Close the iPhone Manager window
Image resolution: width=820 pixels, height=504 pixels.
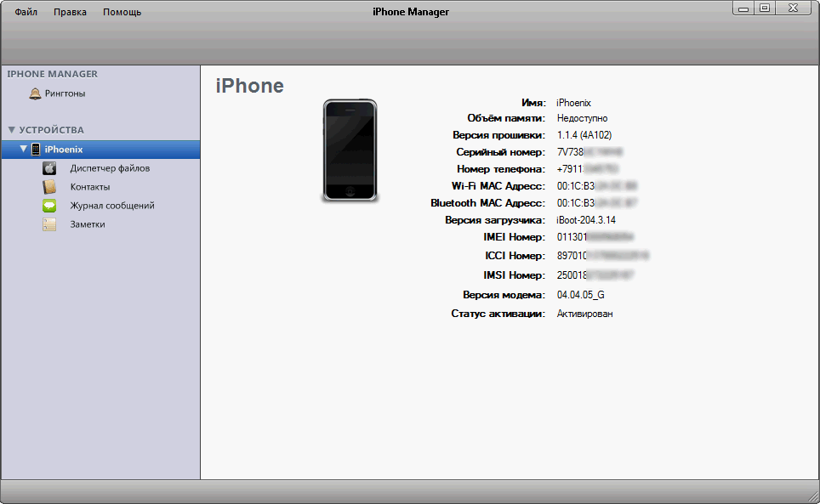794,8
